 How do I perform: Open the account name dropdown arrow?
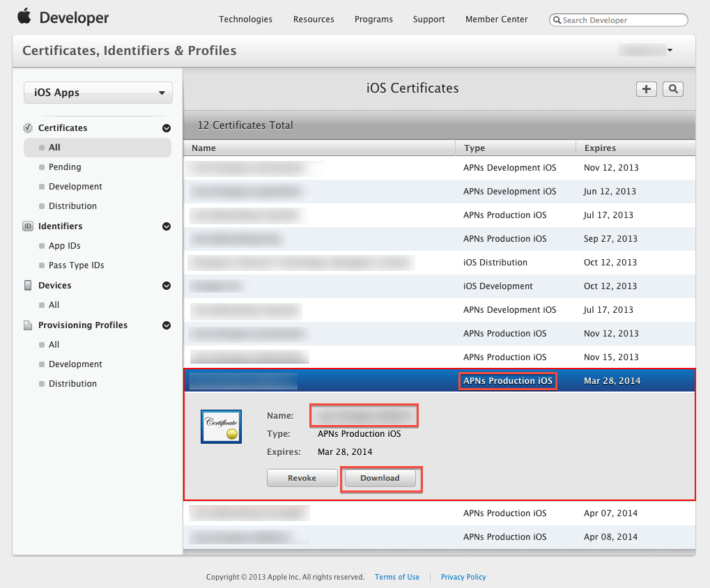(x=670, y=50)
